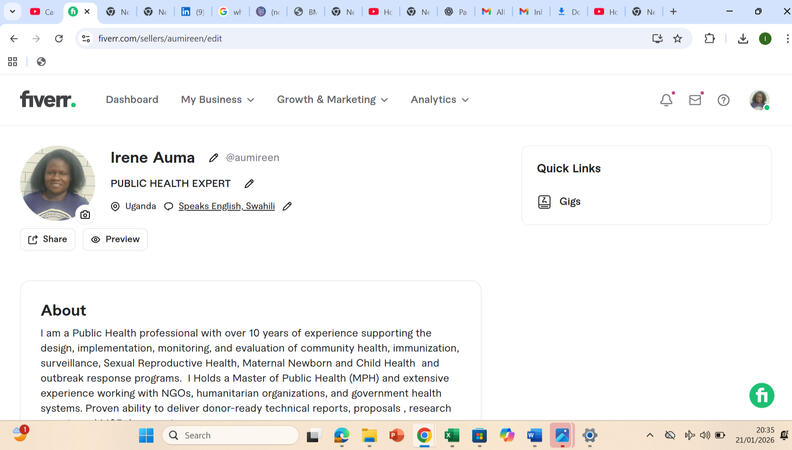The width and height of the screenshot is (792, 450).
Task: Click the Speaks English, Swahili link
Action: (226, 206)
